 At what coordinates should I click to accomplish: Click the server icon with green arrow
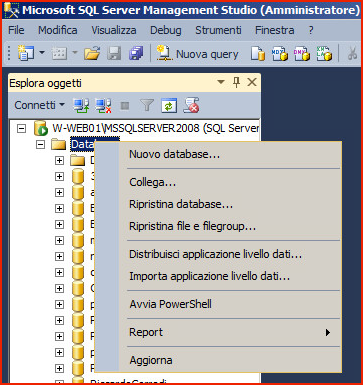point(41,128)
